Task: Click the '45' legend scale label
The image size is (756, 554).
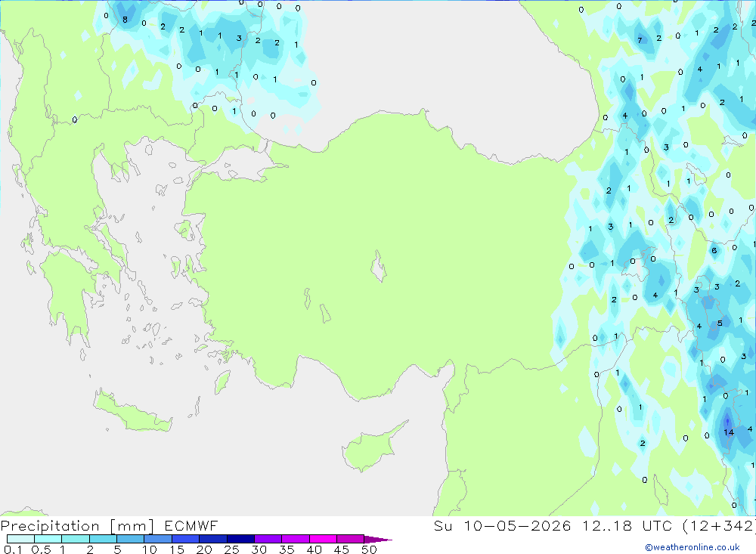Action: coord(342,549)
